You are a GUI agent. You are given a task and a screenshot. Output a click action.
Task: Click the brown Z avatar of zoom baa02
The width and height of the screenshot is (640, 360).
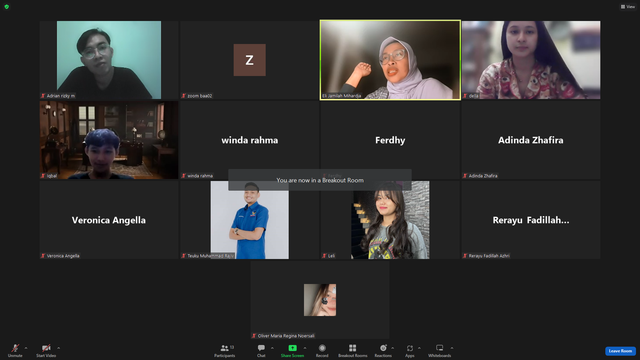249,60
